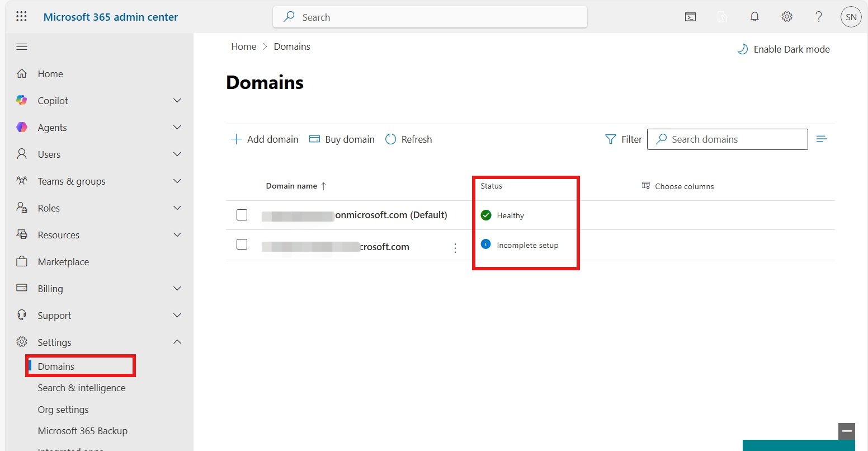Click the Agents icon in sidebar
The image size is (868, 451).
pos(22,127)
